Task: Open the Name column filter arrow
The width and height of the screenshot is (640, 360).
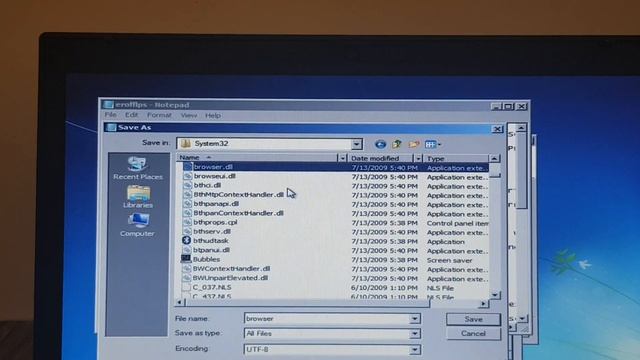Action: [x=342, y=158]
